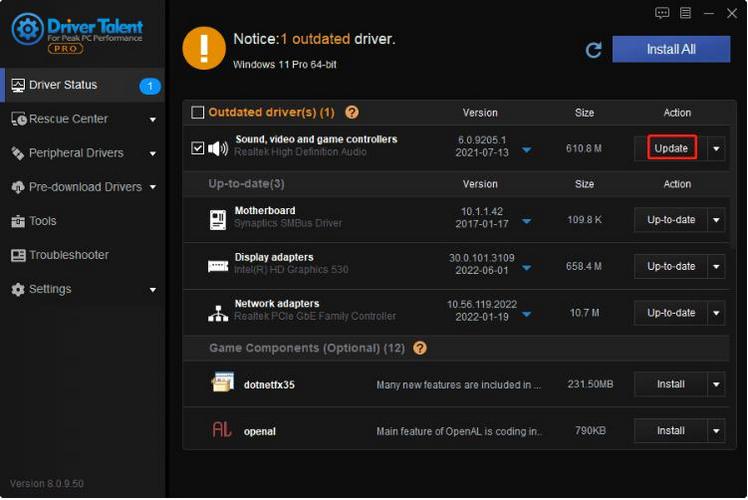This screenshot has height=500, width=748.
Task: Open the Troubleshooter section
Action: [83, 255]
